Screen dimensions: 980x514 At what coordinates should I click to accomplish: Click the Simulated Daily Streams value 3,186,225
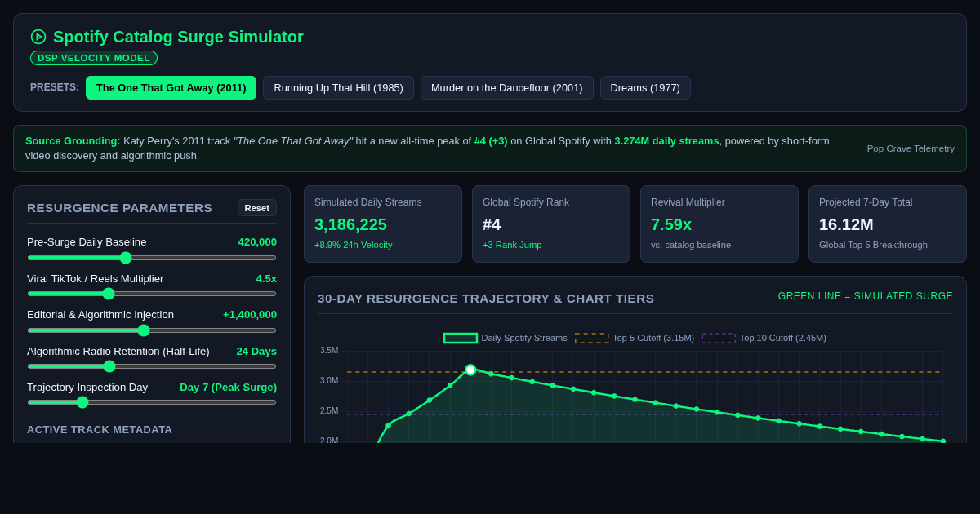pos(351,224)
